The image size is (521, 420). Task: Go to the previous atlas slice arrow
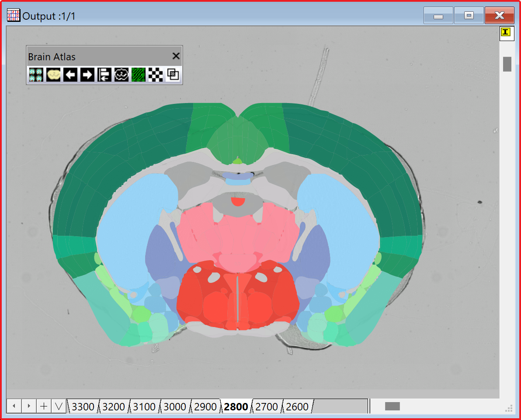point(69,74)
